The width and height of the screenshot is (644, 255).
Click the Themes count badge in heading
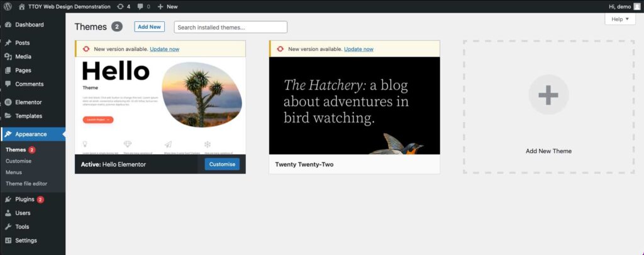[x=117, y=26]
